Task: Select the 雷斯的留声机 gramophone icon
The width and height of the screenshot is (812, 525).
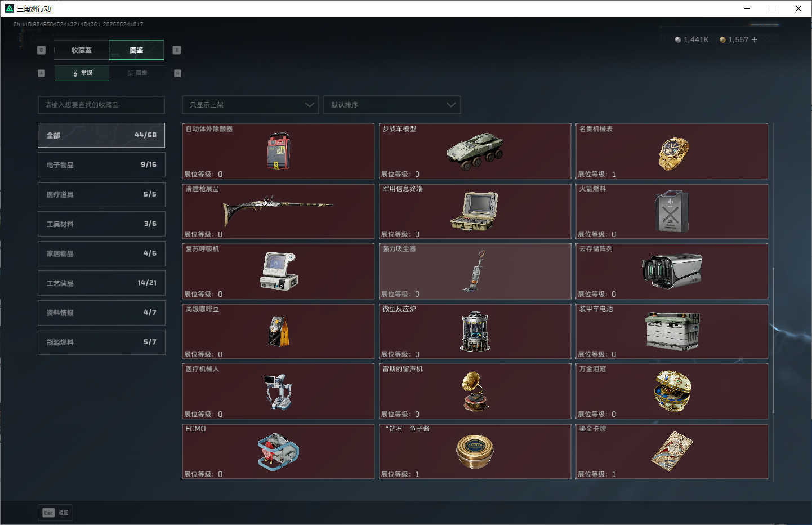Action: (x=475, y=391)
